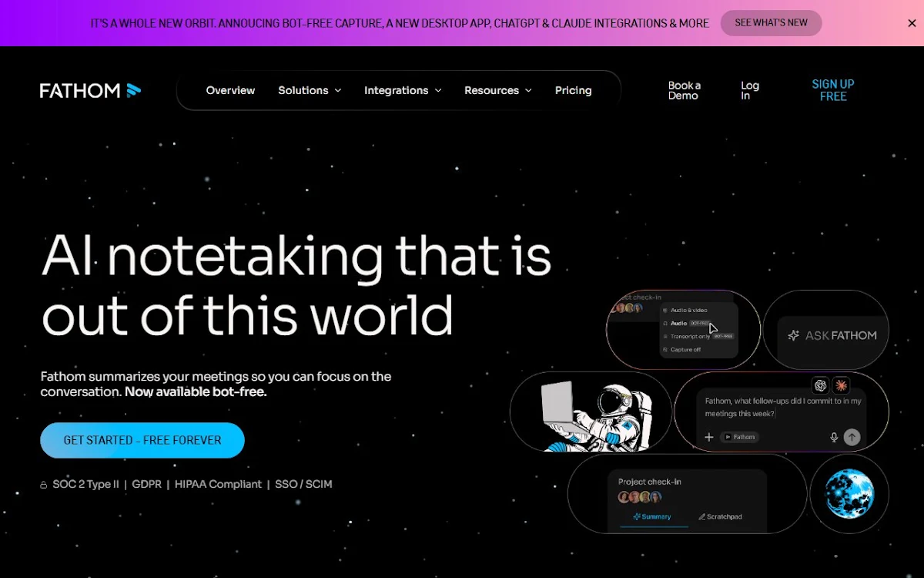
Task: Click the ChatGPT logo icon
Action: (x=820, y=385)
